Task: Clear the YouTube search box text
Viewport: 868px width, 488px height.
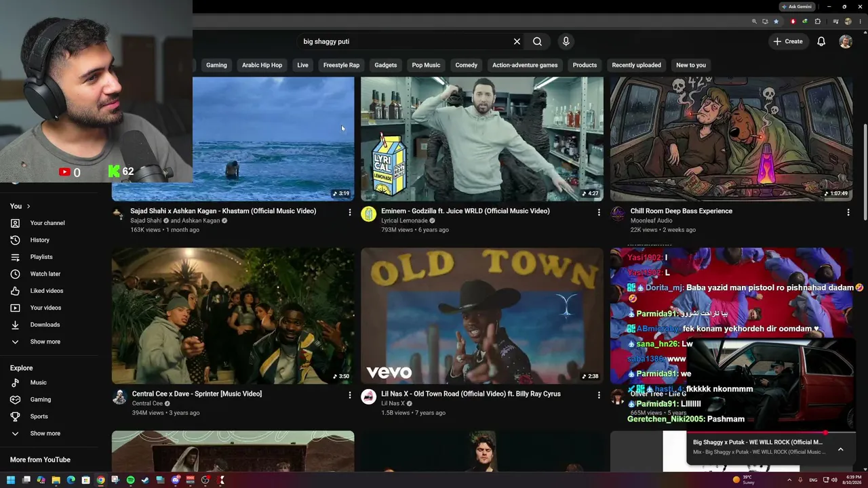Action: click(x=517, y=41)
